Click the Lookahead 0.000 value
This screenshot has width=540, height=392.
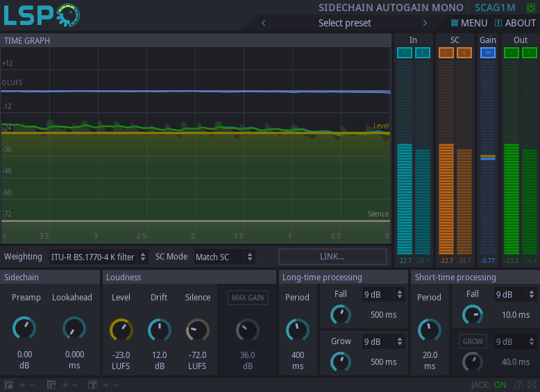[x=74, y=354]
